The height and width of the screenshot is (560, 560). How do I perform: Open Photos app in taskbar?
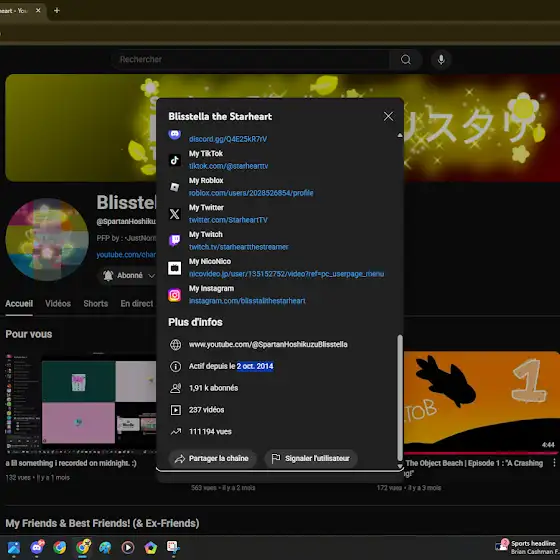(14, 547)
